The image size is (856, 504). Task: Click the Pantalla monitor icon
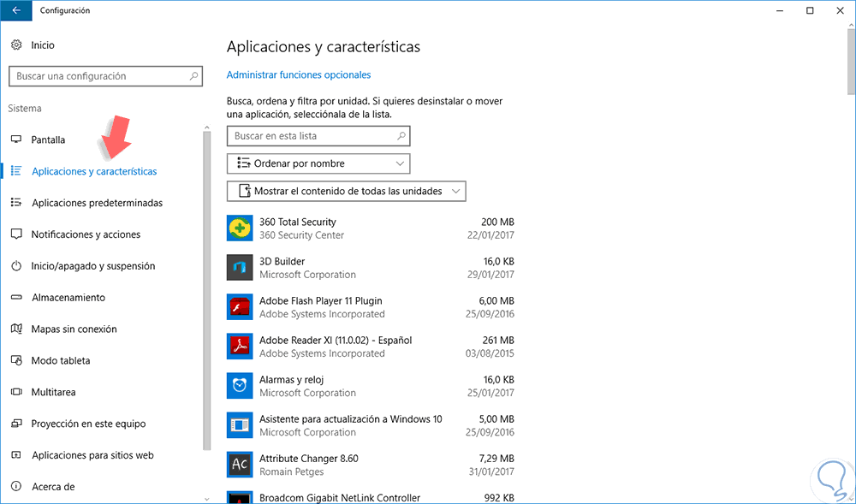tap(16, 139)
